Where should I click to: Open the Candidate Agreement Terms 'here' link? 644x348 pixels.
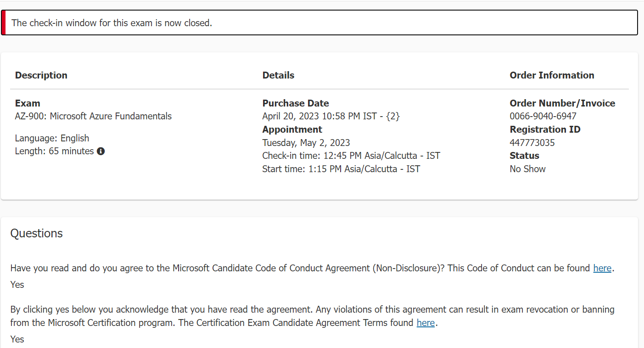[x=426, y=323]
